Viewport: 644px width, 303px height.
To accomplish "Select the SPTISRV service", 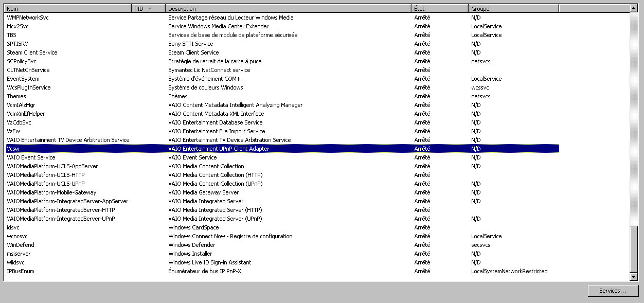I will click(17, 44).
